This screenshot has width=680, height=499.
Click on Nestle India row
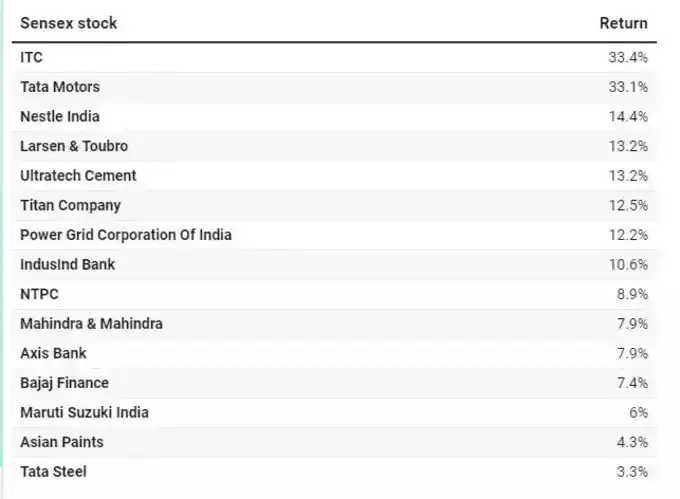(x=60, y=116)
